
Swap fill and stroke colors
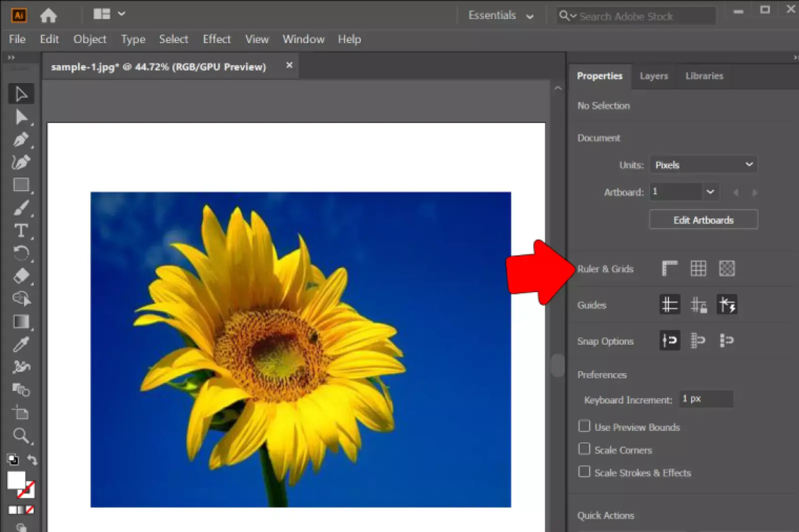32,459
